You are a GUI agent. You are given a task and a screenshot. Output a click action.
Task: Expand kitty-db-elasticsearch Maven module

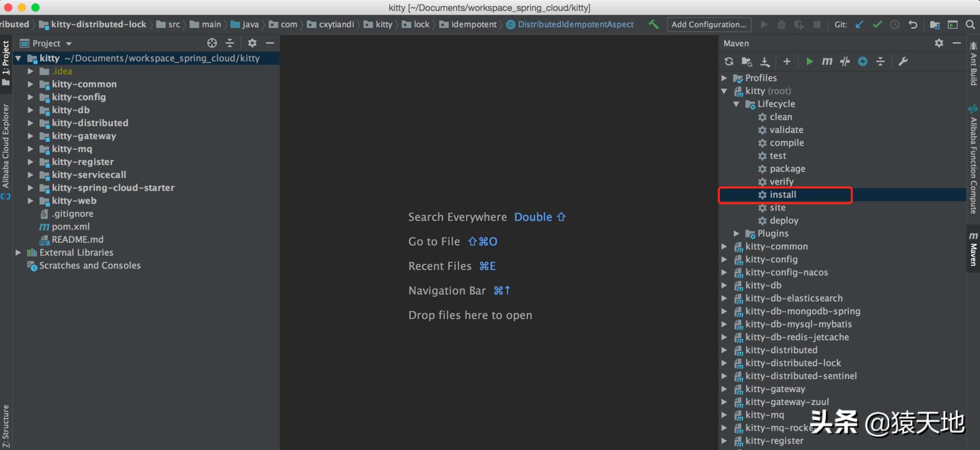(x=724, y=298)
